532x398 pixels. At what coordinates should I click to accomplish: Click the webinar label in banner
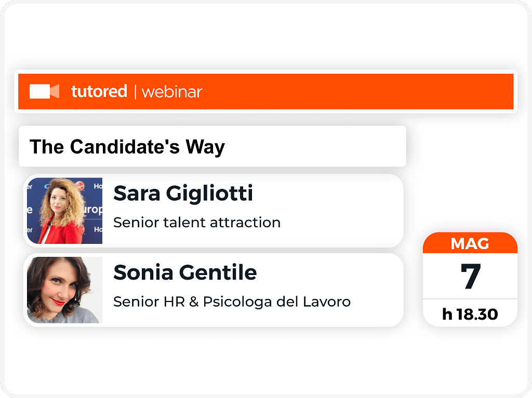click(x=171, y=92)
